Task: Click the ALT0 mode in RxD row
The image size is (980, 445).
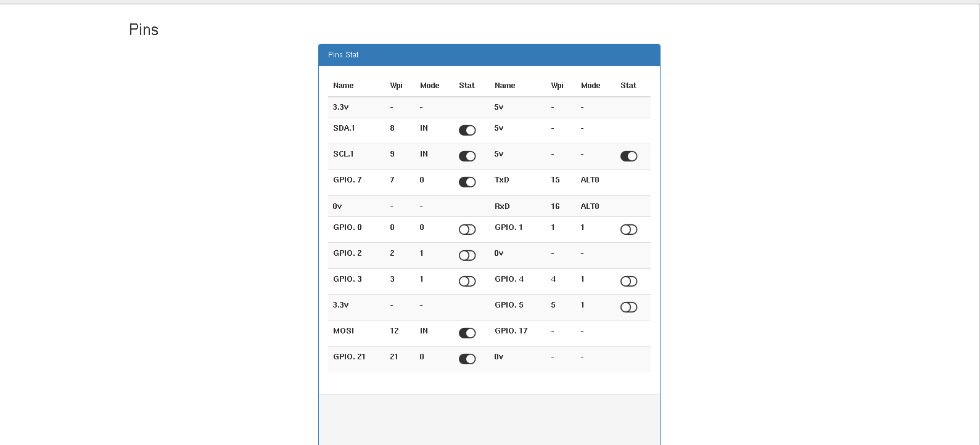Action: [590, 206]
